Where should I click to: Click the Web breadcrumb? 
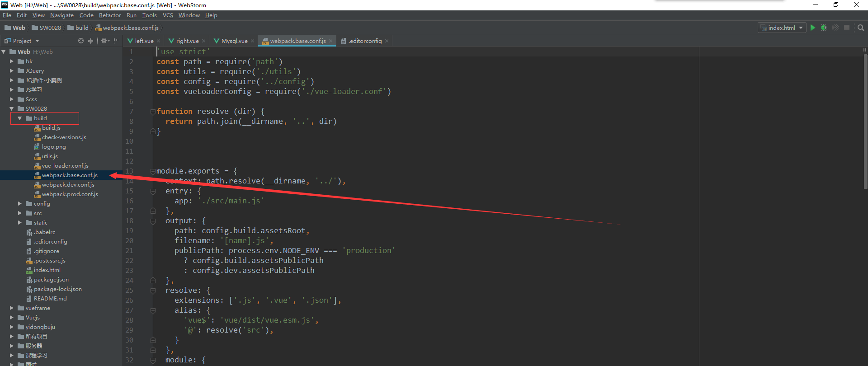[15, 28]
